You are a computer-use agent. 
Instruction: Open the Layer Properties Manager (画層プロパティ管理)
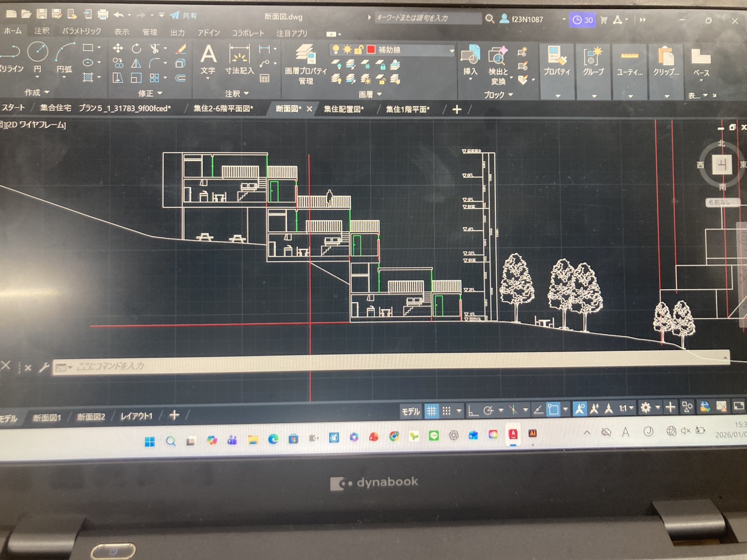[x=305, y=64]
